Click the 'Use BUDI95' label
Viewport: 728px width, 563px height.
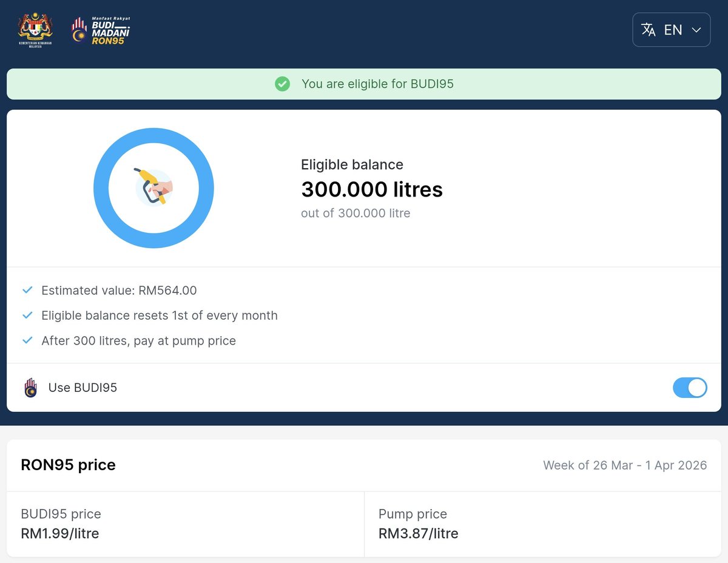[x=83, y=388]
